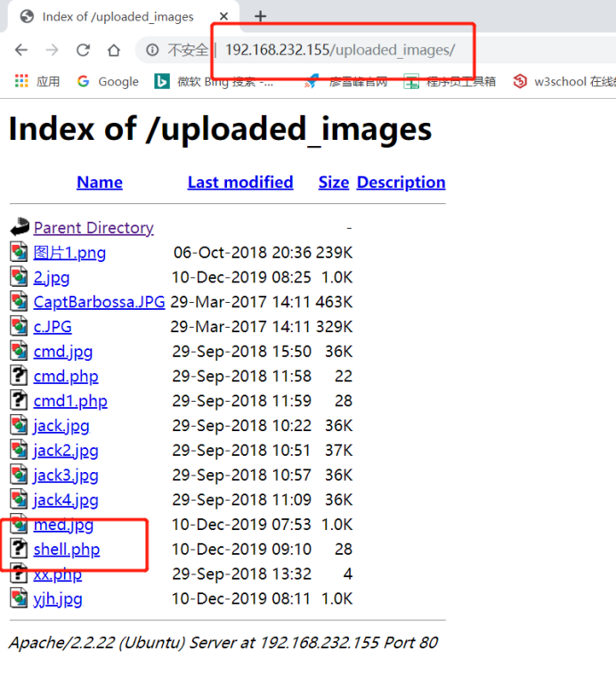This screenshot has height=676, width=616.
Task: Click the image icon beside 图片1.png
Action: [19, 252]
